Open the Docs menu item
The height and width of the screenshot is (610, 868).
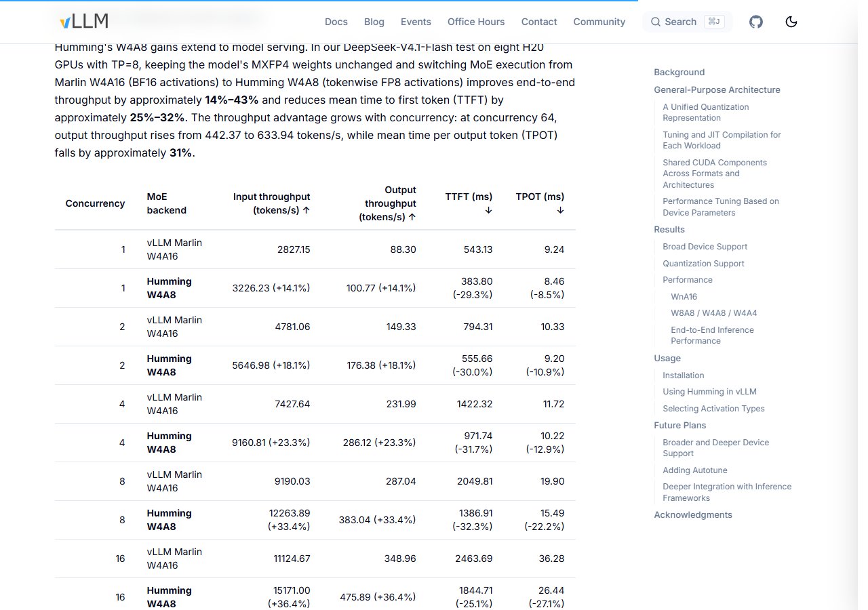[x=336, y=22]
